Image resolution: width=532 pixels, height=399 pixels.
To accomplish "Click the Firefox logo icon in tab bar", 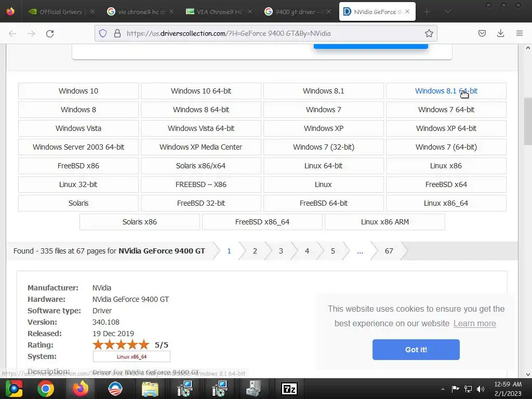I will pyautogui.click(x=10, y=11).
